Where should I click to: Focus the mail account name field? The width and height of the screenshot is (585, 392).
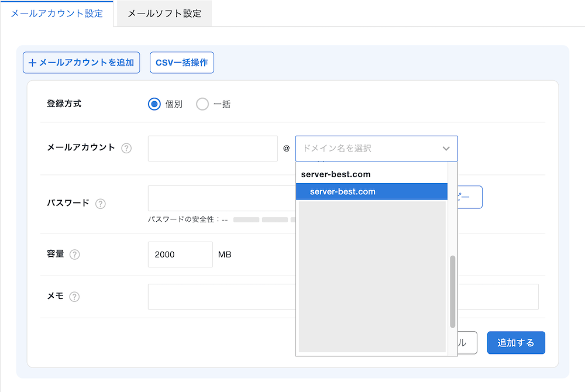(213, 149)
